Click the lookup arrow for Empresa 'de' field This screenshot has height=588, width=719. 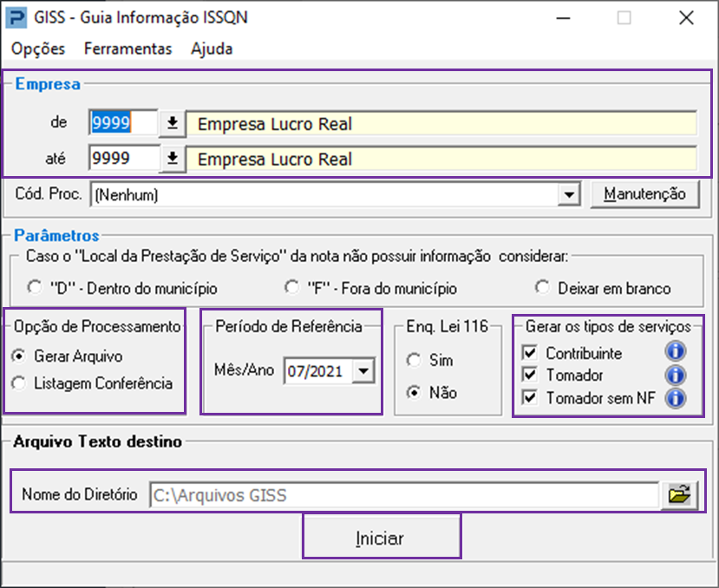(x=172, y=124)
